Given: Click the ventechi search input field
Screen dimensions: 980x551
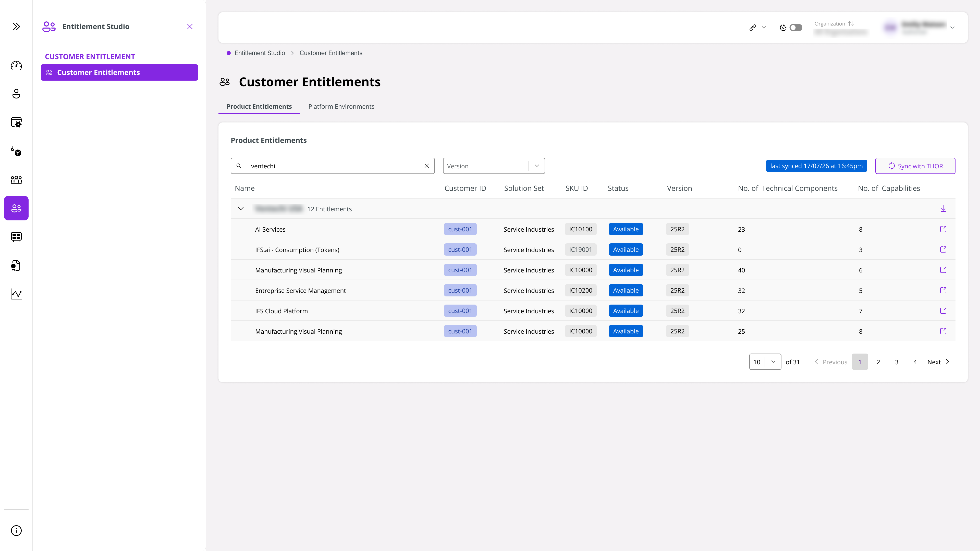Looking at the screenshot, I should 333,166.
